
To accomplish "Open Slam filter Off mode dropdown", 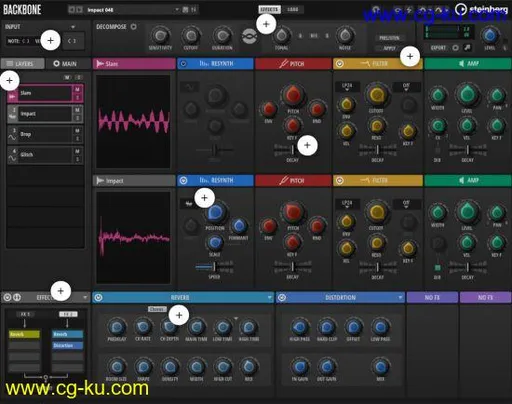I will click(x=406, y=87).
